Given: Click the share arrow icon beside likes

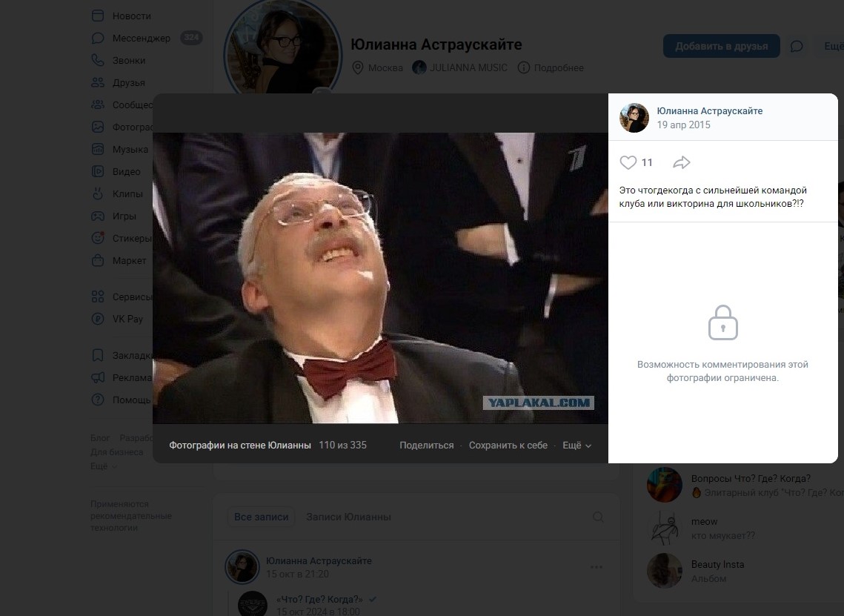Looking at the screenshot, I should tap(682, 162).
